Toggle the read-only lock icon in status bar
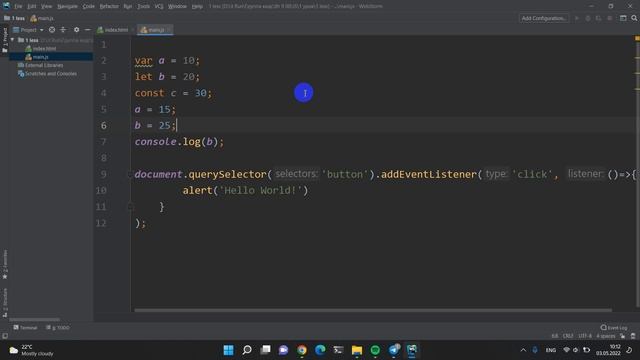The image size is (640, 360). tap(622, 336)
